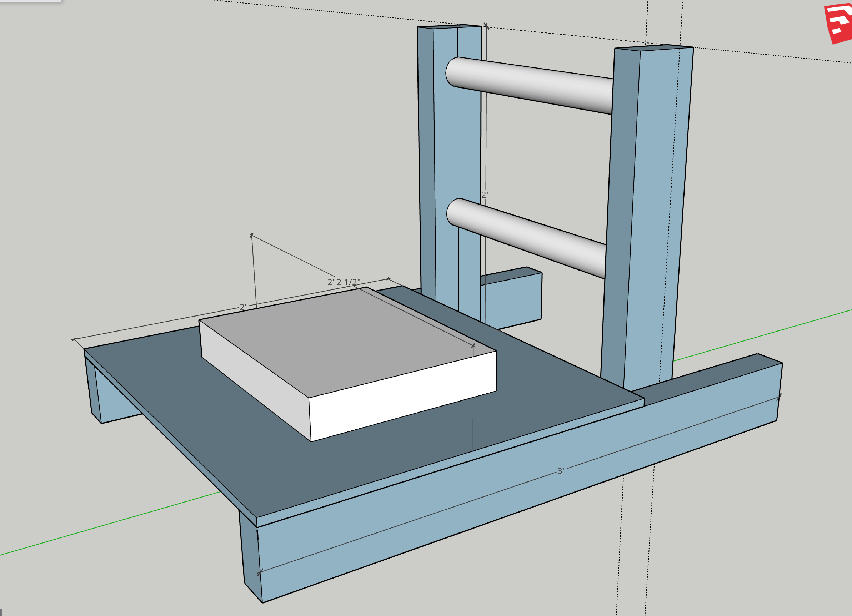Click the floating panel edge in top-left corner
852x616 pixels.
point(30,1)
